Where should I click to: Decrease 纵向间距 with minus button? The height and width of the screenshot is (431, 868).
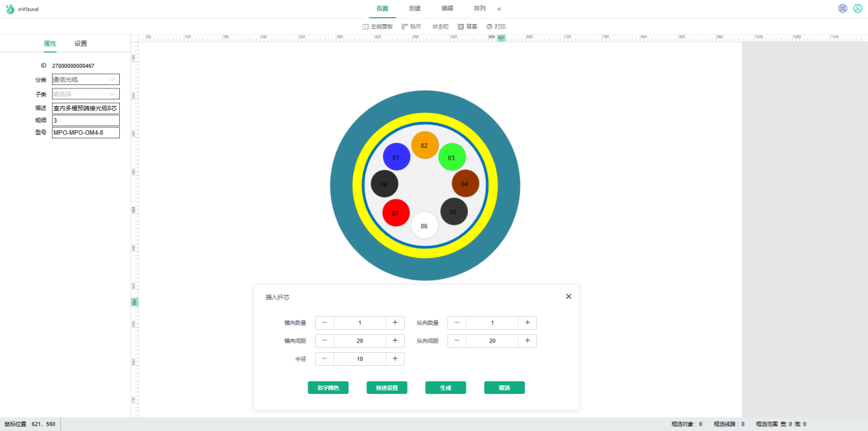457,341
